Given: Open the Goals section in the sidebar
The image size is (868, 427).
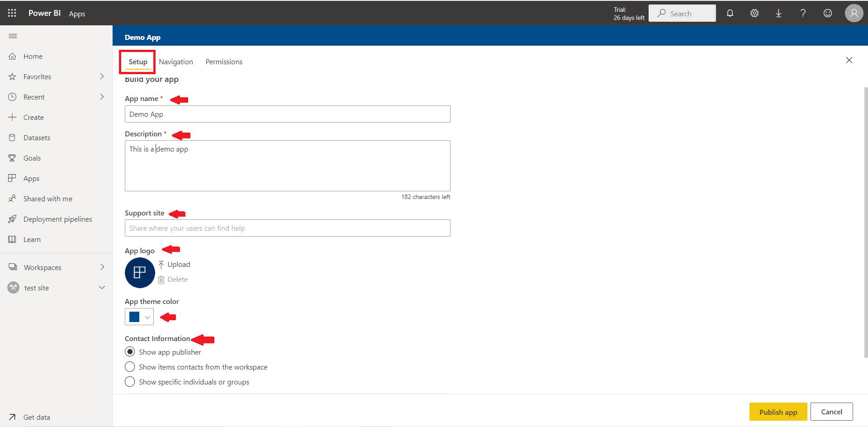Looking at the screenshot, I should point(31,157).
